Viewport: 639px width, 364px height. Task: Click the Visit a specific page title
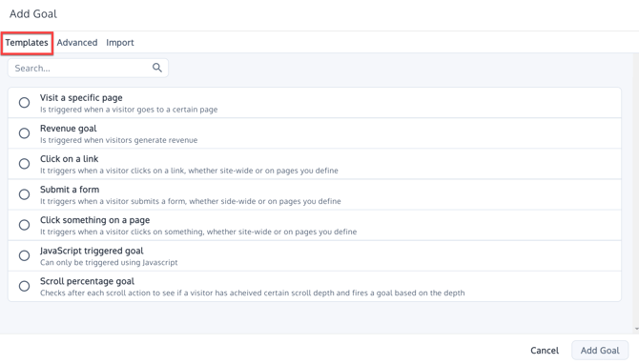pos(81,98)
